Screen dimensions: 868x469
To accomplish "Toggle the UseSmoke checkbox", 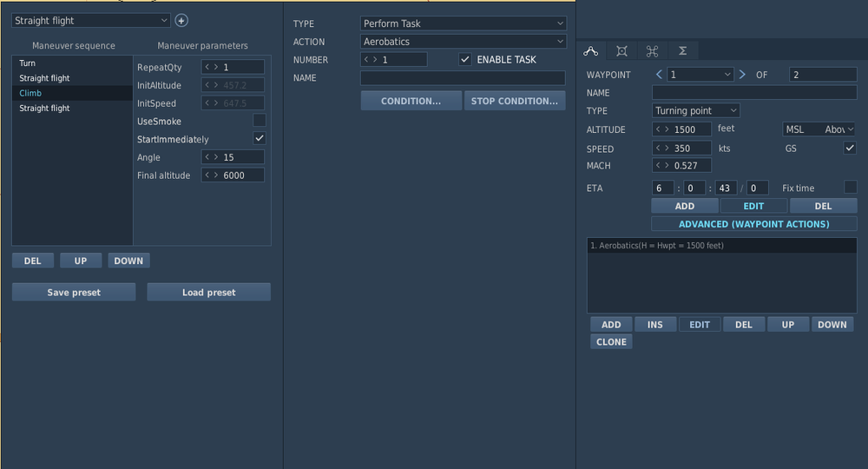I will tap(259, 120).
